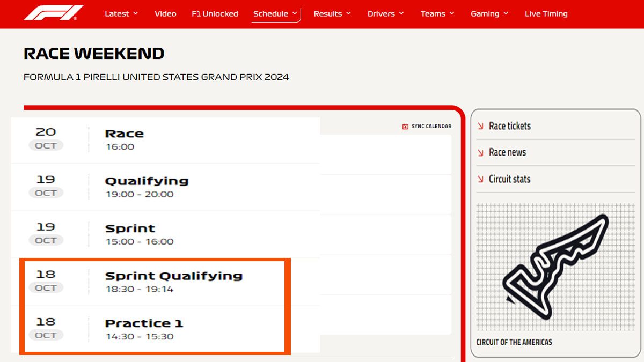Open Live Timing page

click(x=546, y=14)
